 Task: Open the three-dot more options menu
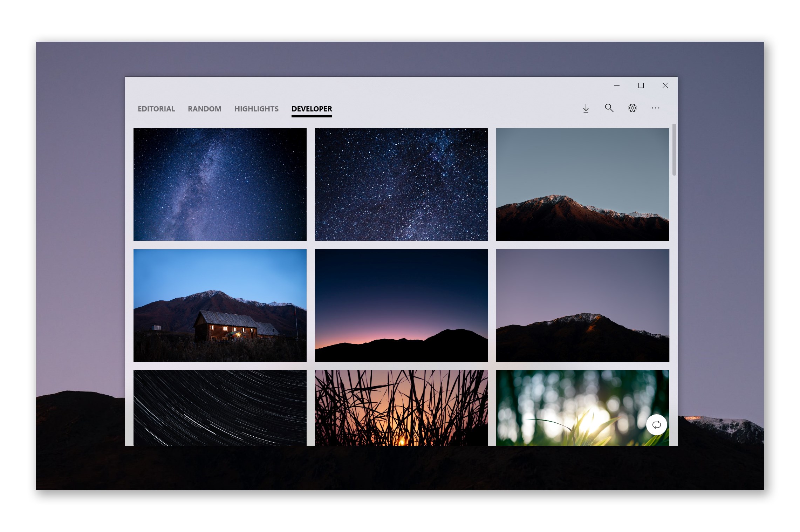click(655, 108)
